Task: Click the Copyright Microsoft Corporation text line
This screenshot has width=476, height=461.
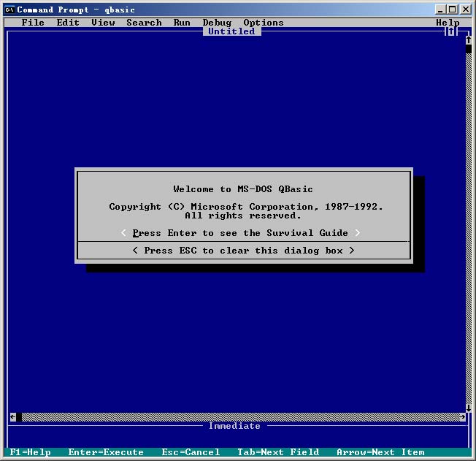Action: tap(246, 207)
